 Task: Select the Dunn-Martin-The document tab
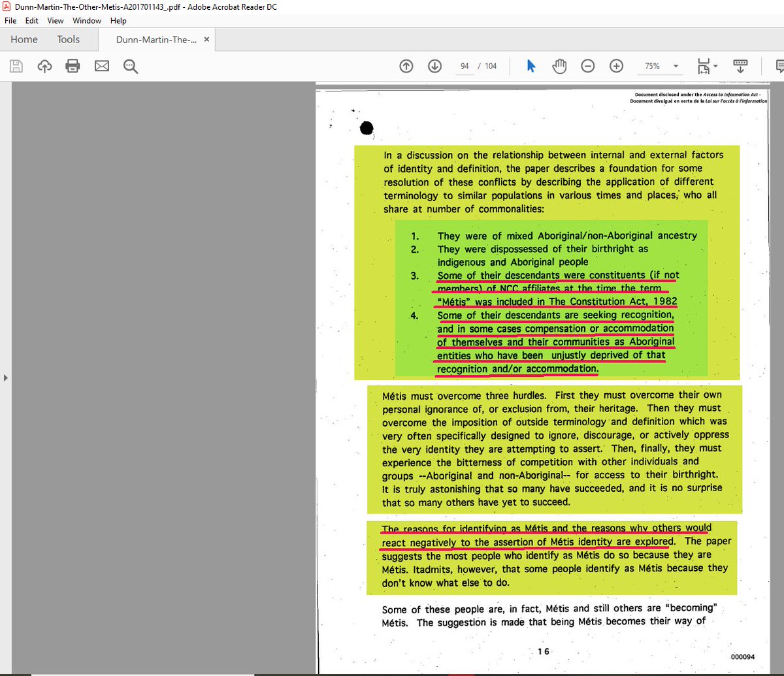155,40
